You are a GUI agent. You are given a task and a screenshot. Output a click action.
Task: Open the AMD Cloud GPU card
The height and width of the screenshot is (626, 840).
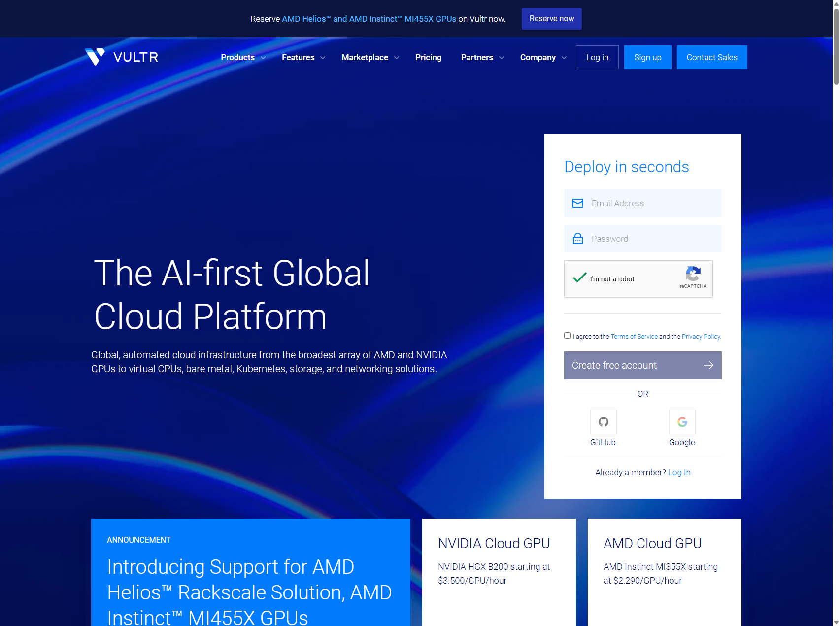(x=665, y=572)
